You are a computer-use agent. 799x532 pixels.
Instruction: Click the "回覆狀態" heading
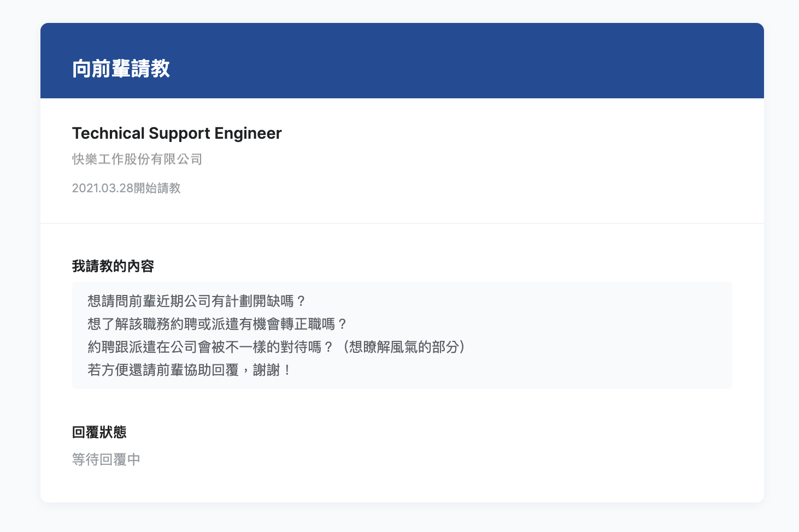click(x=99, y=432)
